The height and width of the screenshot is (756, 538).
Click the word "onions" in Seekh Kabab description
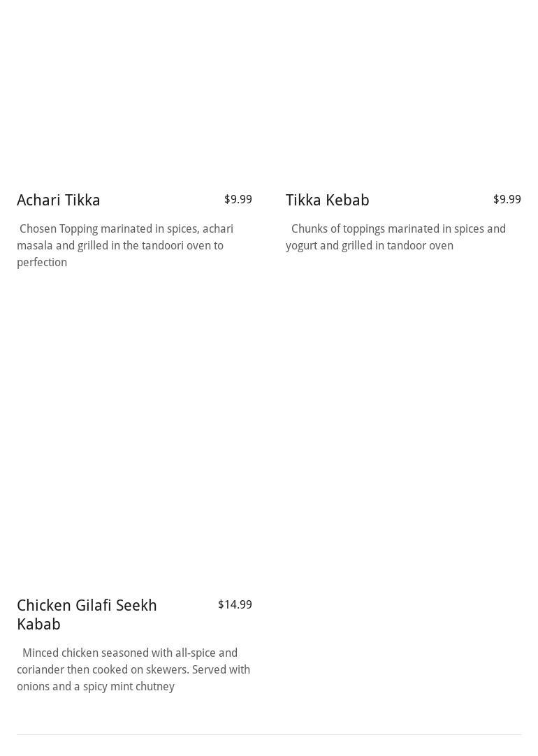pyautogui.click(x=34, y=687)
